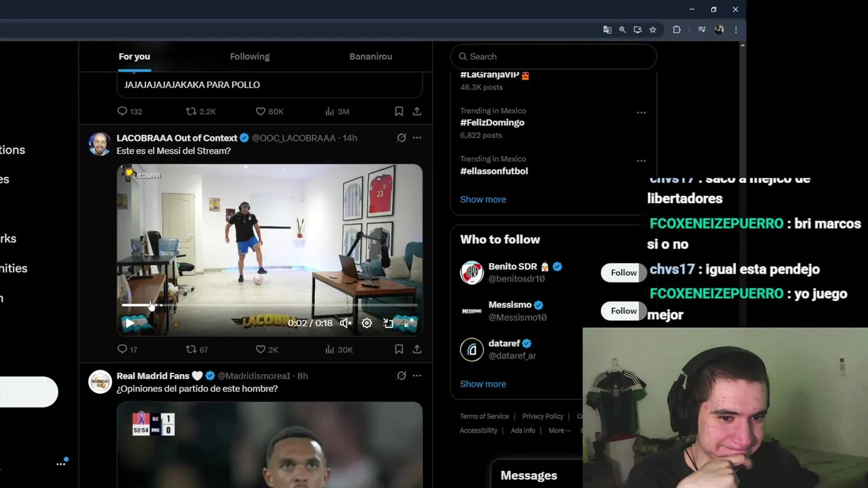Open the video in picture-in-picture mode
The width and height of the screenshot is (868, 488).
pos(389,323)
